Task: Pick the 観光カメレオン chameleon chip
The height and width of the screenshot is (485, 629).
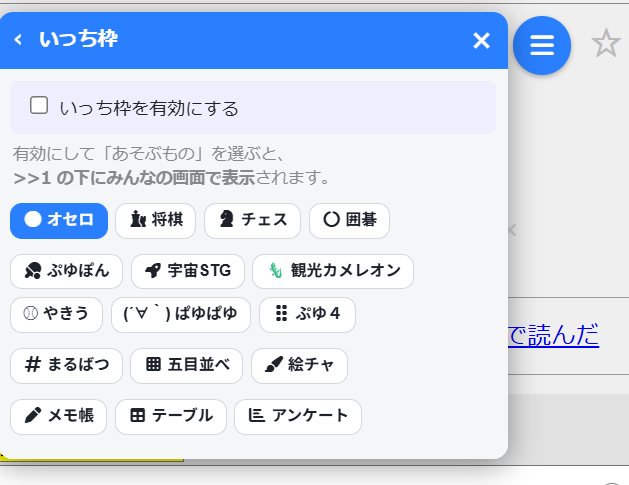Action: click(x=333, y=271)
